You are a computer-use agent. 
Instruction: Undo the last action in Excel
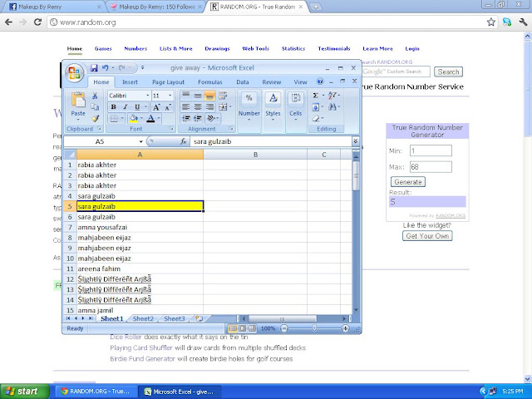tap(106, 68)
